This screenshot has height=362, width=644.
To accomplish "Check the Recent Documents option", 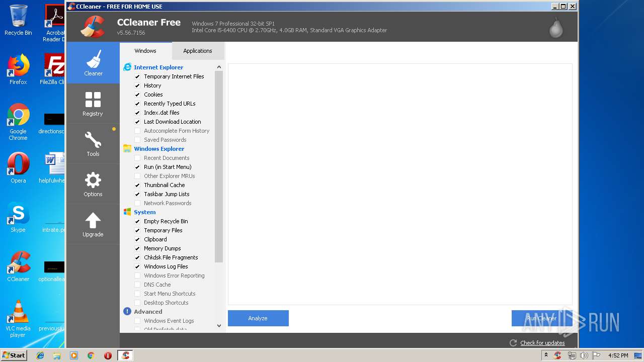I will click(x=137, y=158).
